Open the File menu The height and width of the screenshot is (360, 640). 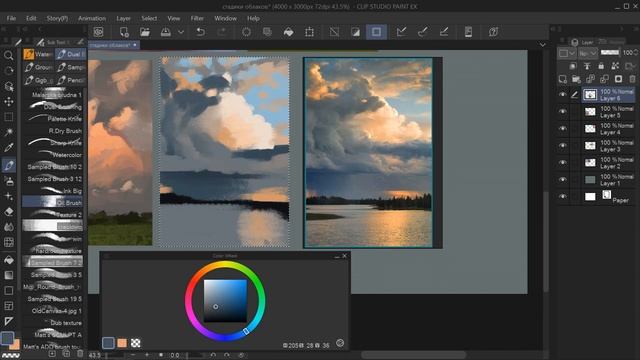pos(11,18)
